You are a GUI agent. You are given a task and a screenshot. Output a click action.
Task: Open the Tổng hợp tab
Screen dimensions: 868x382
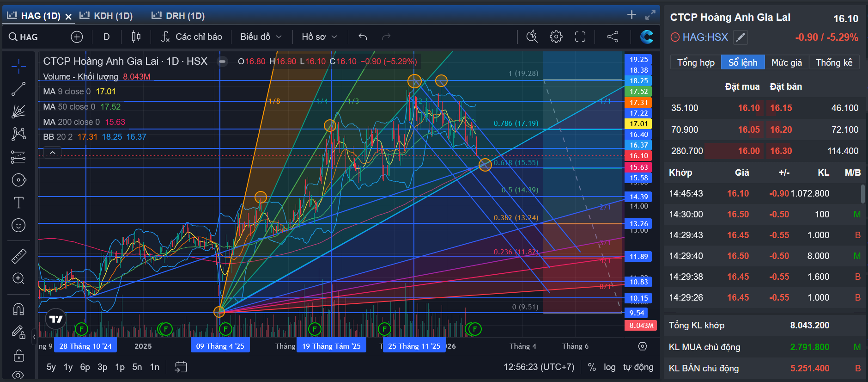click(696, 62)
